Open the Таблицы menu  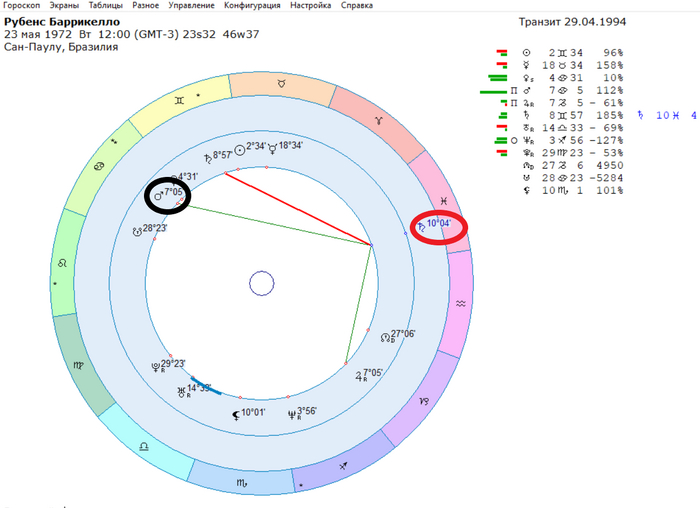click(x=106, y=5)
